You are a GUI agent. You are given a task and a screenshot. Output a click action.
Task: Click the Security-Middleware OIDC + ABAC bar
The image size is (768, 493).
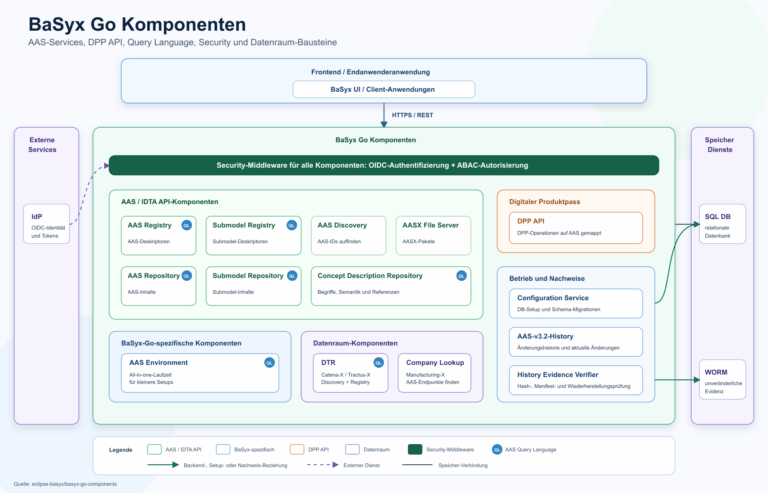384,165
